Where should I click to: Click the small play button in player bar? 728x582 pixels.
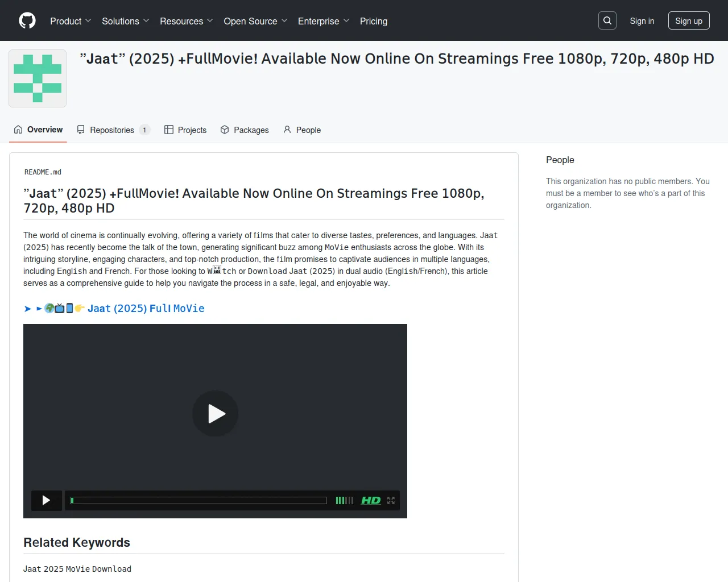(46, 500)
